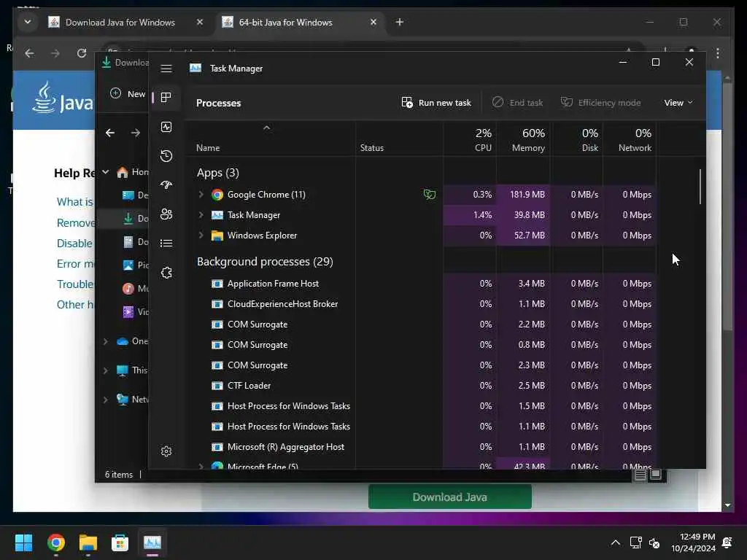Select Windows Explorer folder icon in process list
Viewport: 747px width, 560px height.
[217, 236]
